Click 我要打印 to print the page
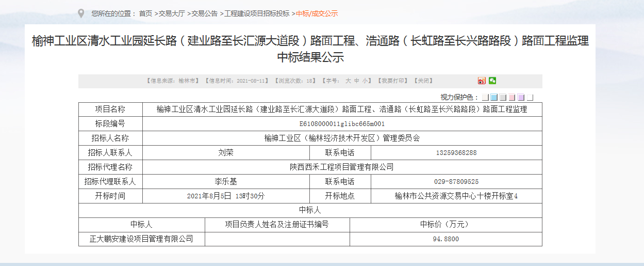644x266 pixels. click(392, 81)
